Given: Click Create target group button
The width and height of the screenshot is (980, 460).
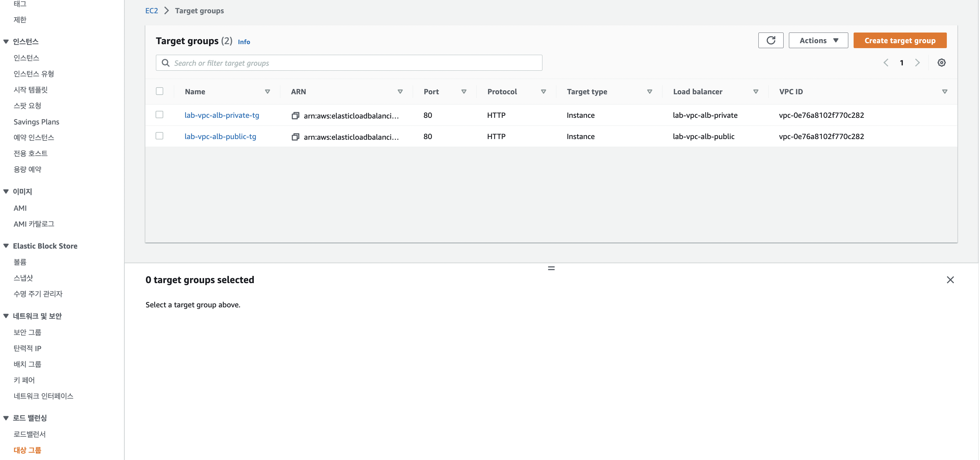Looking at the screenshot, I should [899, 40].
